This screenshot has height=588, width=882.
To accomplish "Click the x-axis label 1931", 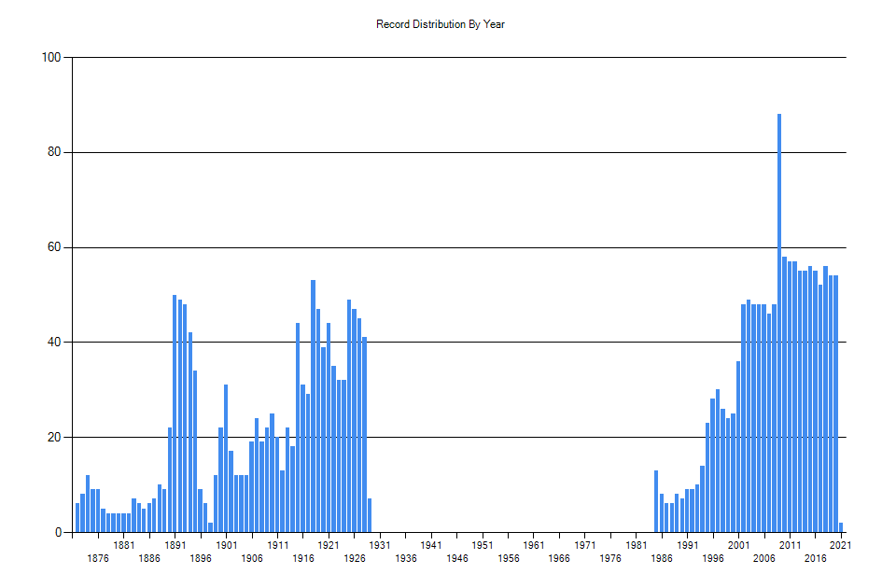I will point(380,545).
